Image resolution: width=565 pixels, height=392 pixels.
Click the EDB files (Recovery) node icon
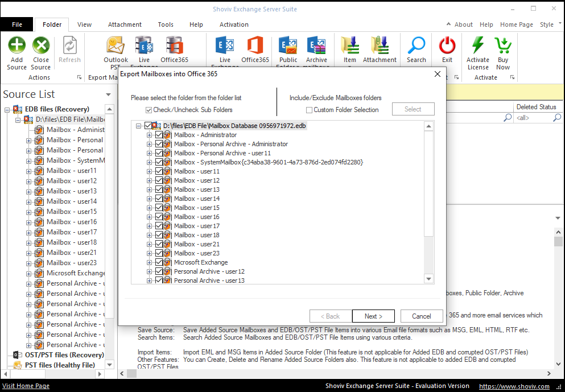(x=18, y=109)
